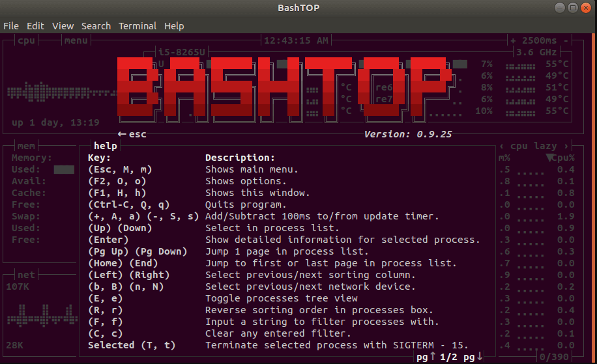Click the '(Enter)' key entry

point(108,240)
